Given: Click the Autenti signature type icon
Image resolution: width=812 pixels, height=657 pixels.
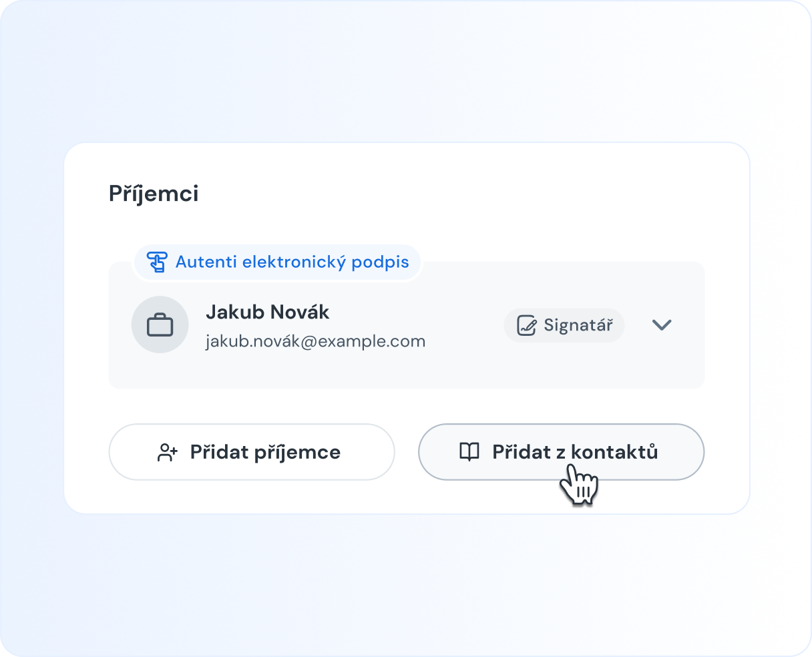Looking at the screenshot, I should pos(157,262).
